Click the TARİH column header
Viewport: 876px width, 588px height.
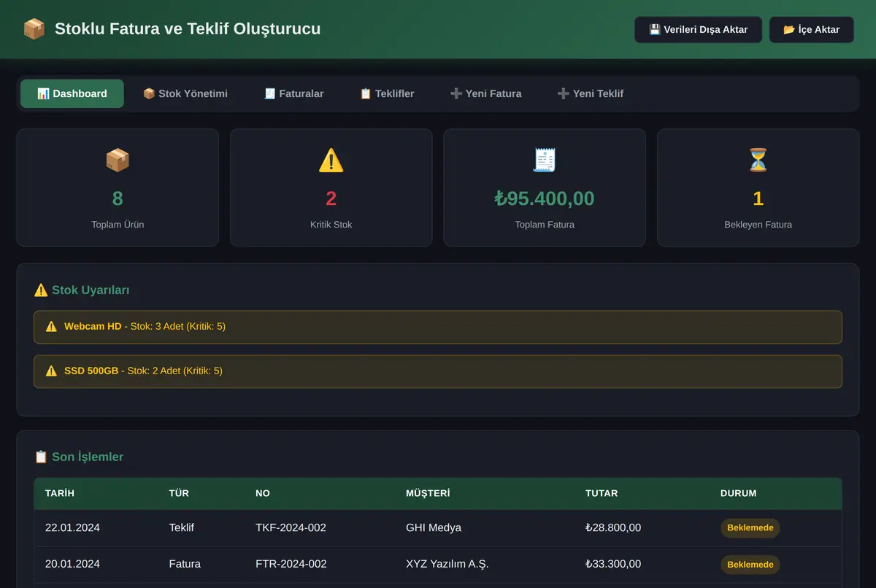pyautogui.click(x=60, y=494)
